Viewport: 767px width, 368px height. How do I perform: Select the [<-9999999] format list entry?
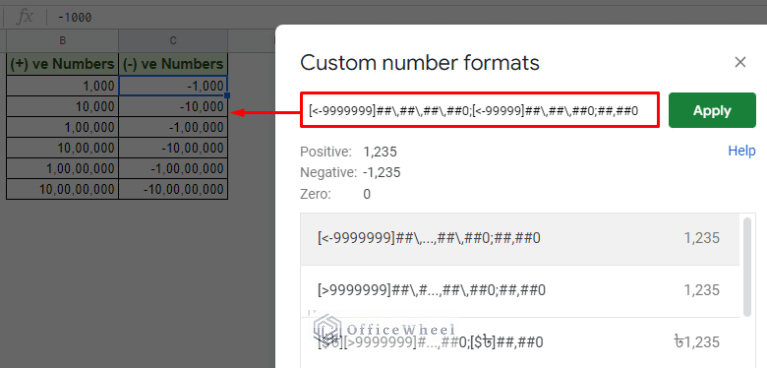point(519,239)
